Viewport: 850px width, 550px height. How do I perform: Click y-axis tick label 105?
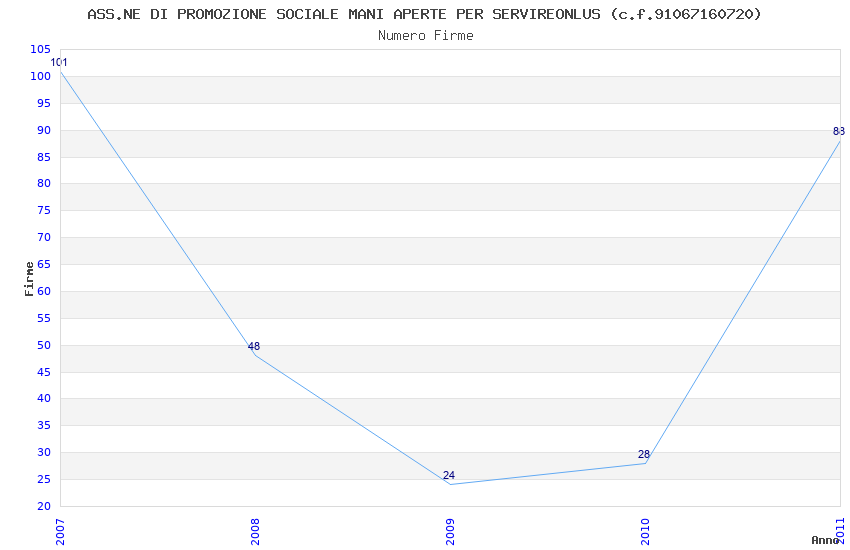(x=41, y=49)
